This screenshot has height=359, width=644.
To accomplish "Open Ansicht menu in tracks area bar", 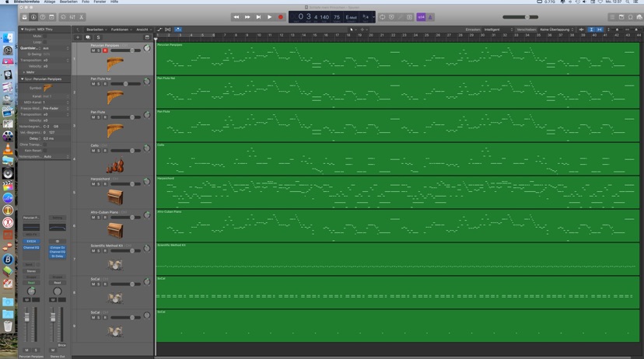I will pyautogui.click(x=144, y=30).
